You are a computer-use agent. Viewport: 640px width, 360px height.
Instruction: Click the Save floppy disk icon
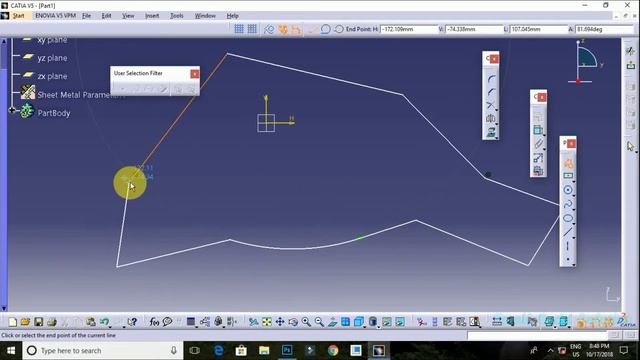tap(38, 322)
